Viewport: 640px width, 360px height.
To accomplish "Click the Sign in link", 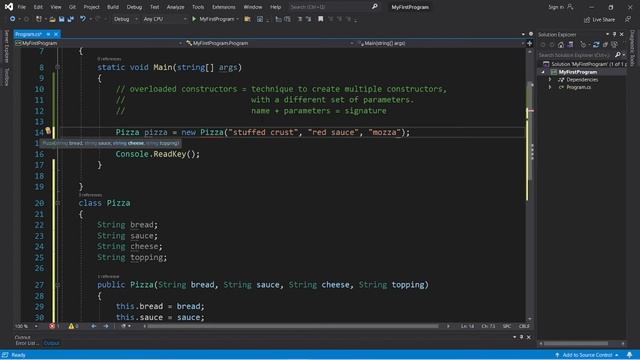I will tap(556, 7).
